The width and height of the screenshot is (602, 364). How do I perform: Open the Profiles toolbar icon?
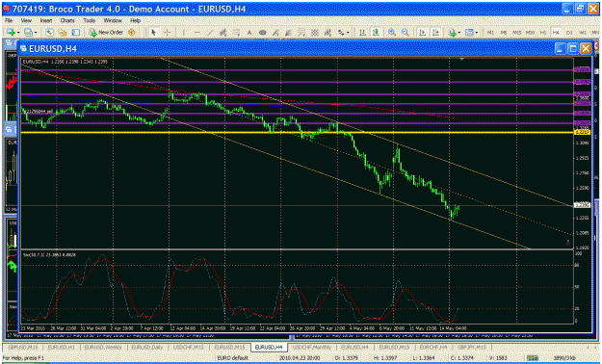(x=28, y=33)
